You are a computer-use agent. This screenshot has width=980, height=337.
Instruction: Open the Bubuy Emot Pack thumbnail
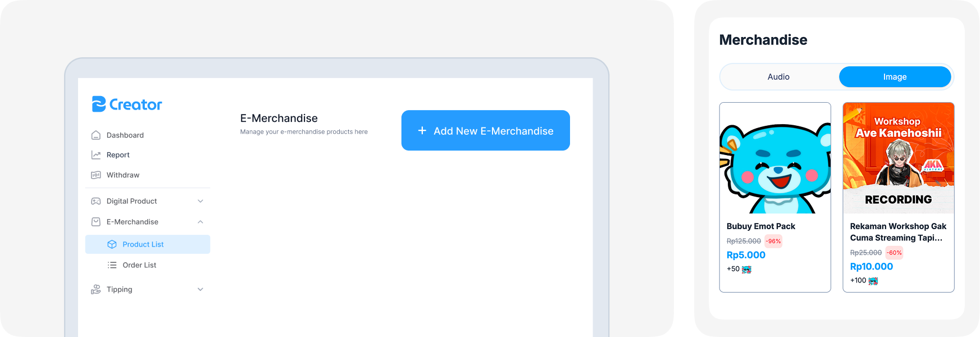775,158
